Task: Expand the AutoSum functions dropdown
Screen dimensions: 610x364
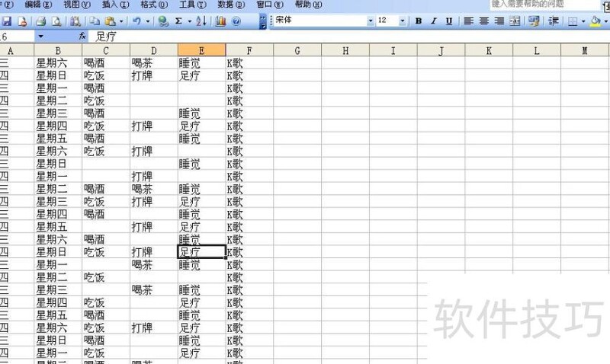Action: [189, 21]
